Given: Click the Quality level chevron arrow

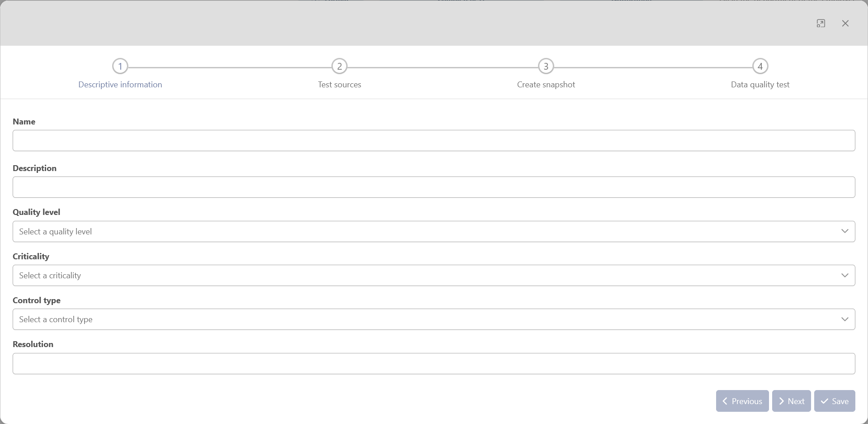Looking at the screenshot, I should click(844, 231).
